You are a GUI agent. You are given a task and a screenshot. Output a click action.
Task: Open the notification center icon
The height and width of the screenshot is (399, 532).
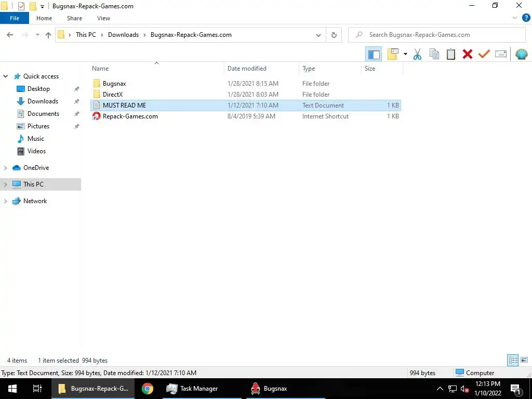515,389
